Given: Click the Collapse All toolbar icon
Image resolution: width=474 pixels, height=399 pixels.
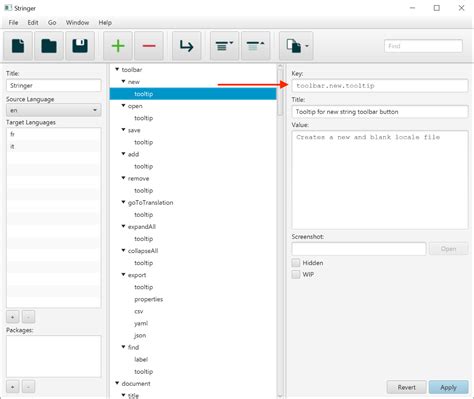Looking at the screenshot, I should 255,46.
